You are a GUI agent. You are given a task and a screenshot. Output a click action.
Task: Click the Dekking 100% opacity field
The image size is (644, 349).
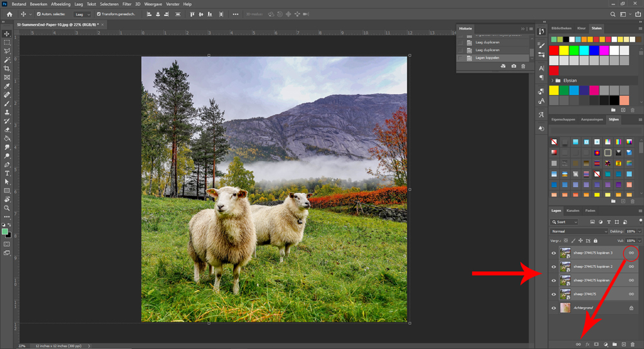[631, 232]
